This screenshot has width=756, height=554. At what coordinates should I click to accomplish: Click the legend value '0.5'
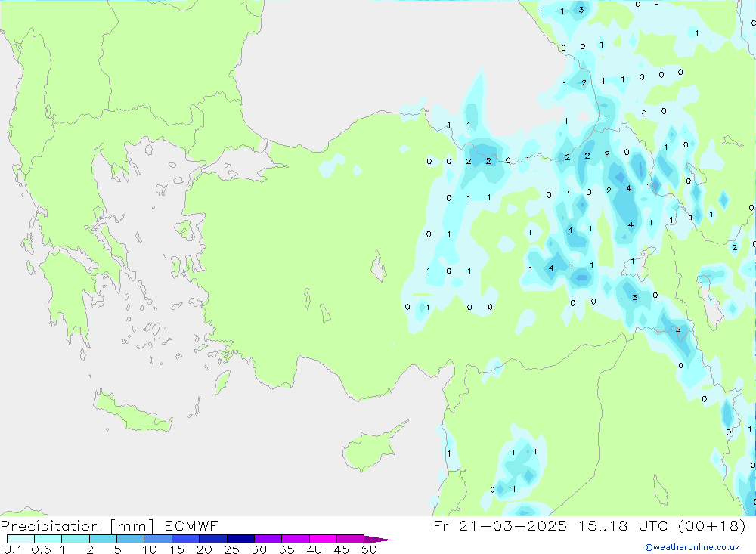[x=41, y=549]
